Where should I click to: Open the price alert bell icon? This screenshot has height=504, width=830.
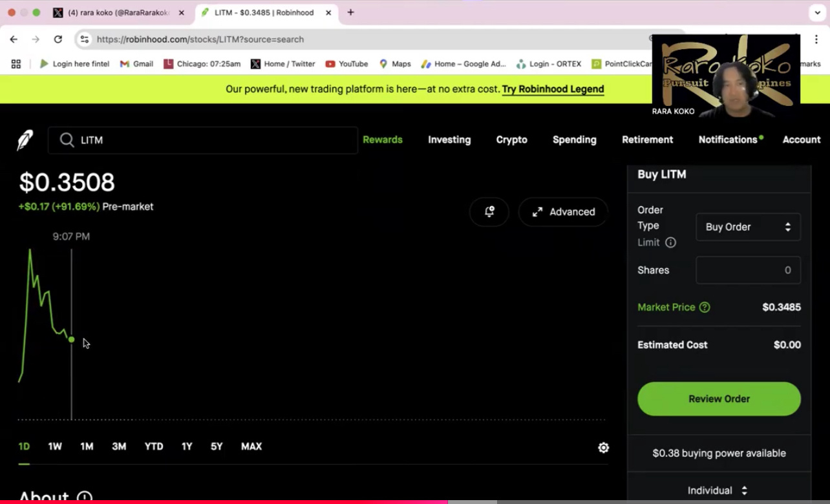point(489,211)
